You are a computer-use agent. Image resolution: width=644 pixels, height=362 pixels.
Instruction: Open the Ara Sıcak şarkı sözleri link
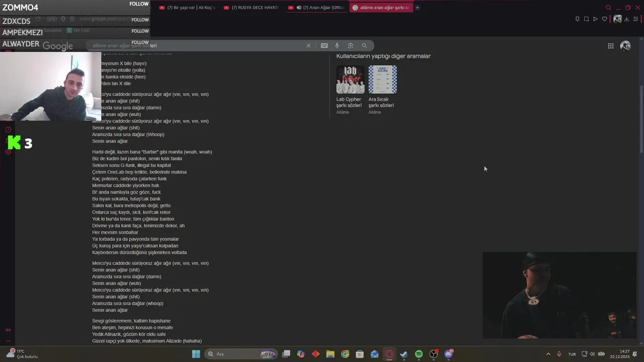tap(381, 102)
